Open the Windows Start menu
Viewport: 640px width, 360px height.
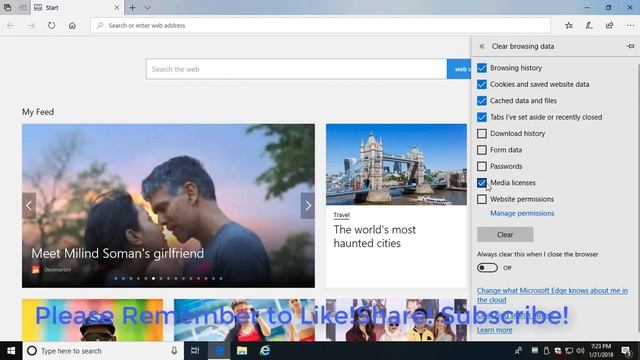[11, 351]
